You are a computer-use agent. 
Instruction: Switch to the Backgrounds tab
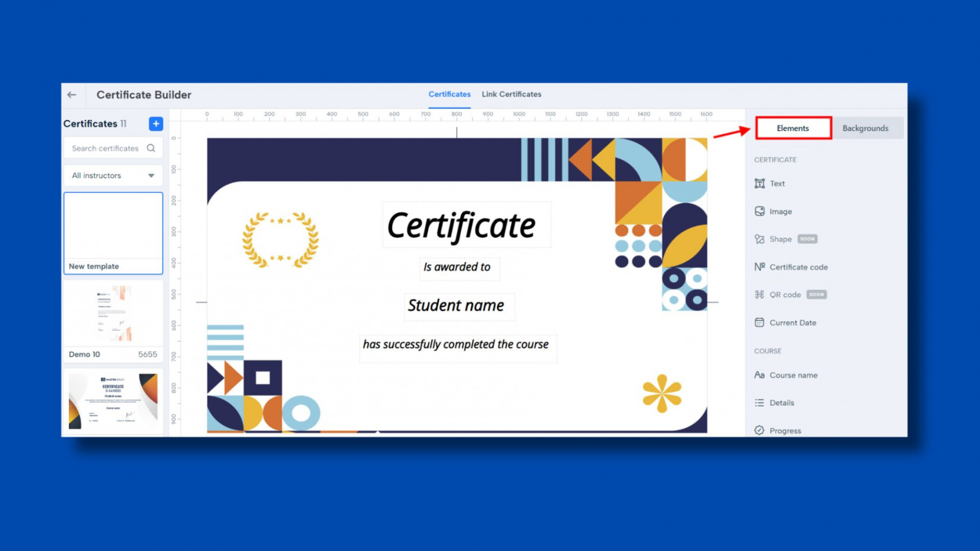point(866,128)
